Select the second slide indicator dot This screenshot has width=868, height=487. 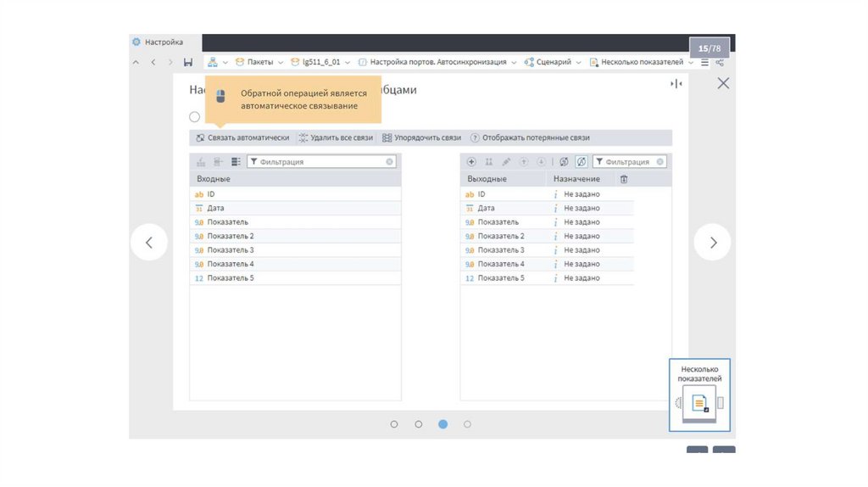419,424
